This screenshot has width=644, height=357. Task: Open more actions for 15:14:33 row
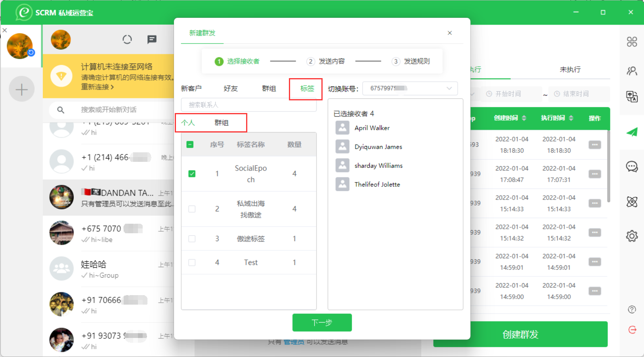pyautogui.click(x=594, y=203)
